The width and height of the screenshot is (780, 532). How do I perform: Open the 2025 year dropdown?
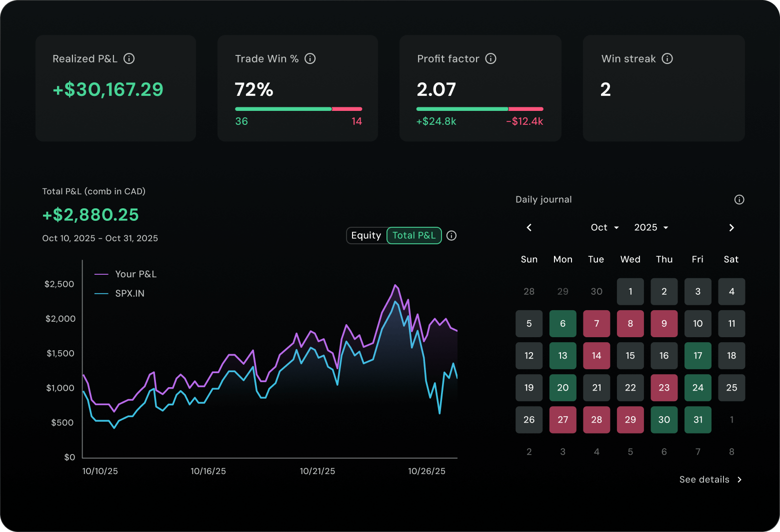click(650, 227)
